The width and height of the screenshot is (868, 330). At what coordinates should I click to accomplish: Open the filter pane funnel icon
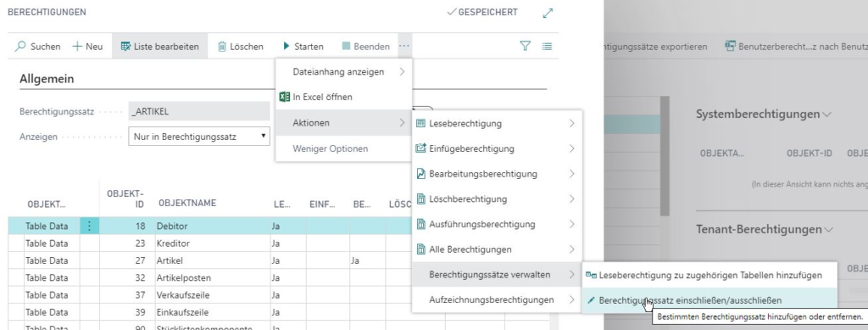tap(526, 47)
